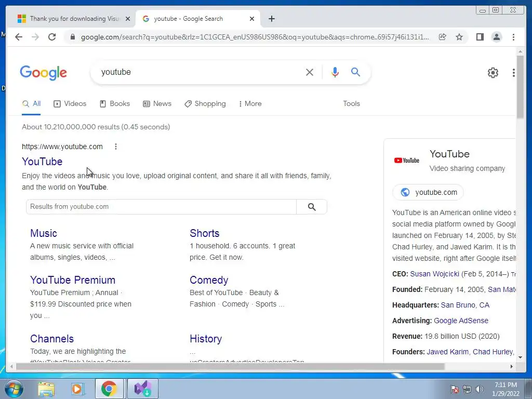Click the horizontal scroll right arrow
532x399 pixels.
point(512,366)
